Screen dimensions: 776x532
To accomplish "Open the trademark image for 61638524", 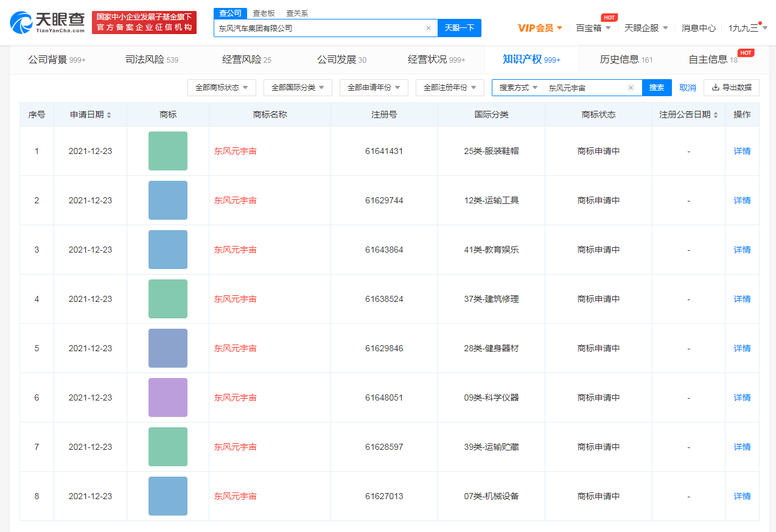I will coord(168,299).
